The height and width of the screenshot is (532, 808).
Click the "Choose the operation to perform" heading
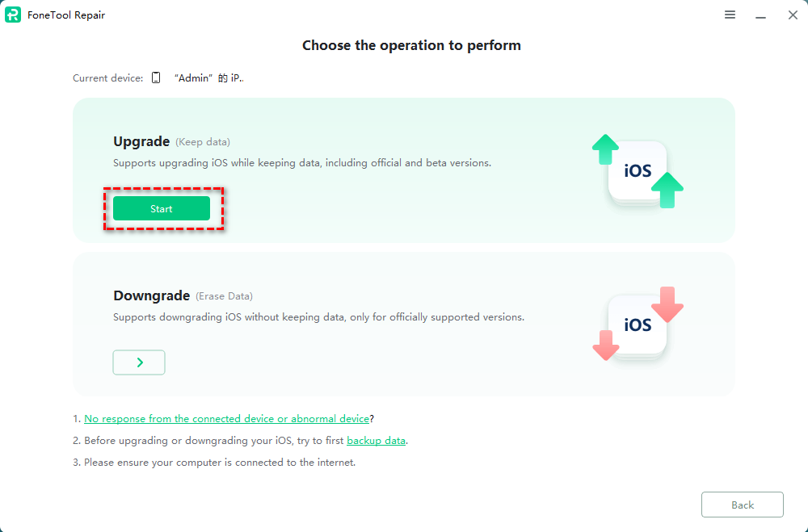pyautogui.click(x=411, y=45)
